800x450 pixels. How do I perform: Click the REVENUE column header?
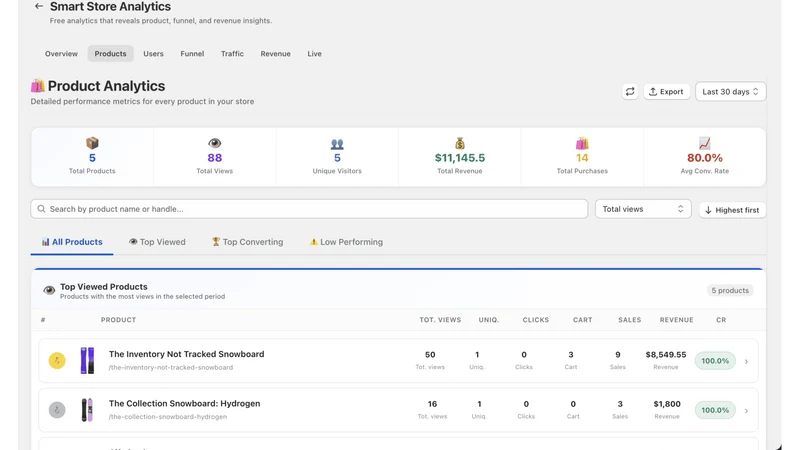677,320
